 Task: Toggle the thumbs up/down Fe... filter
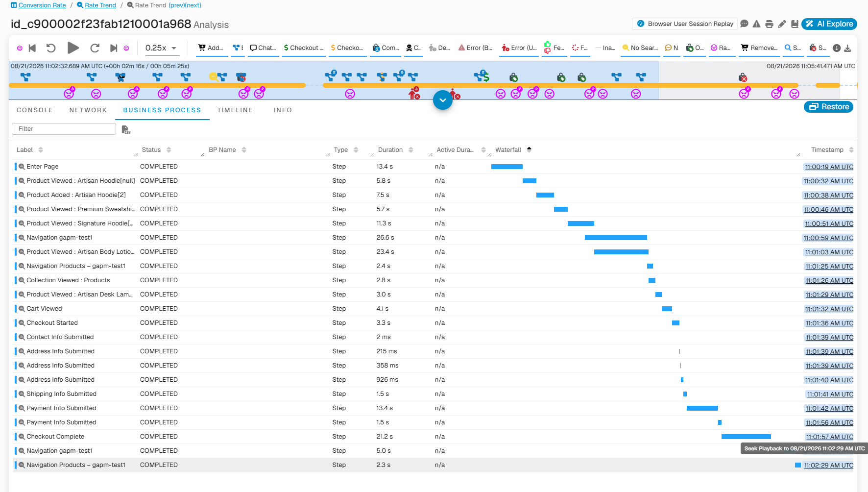click(x=554, y=48)
